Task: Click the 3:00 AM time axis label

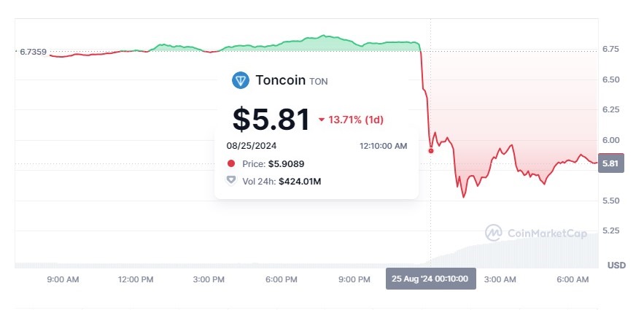Action: tap(500, 279)
